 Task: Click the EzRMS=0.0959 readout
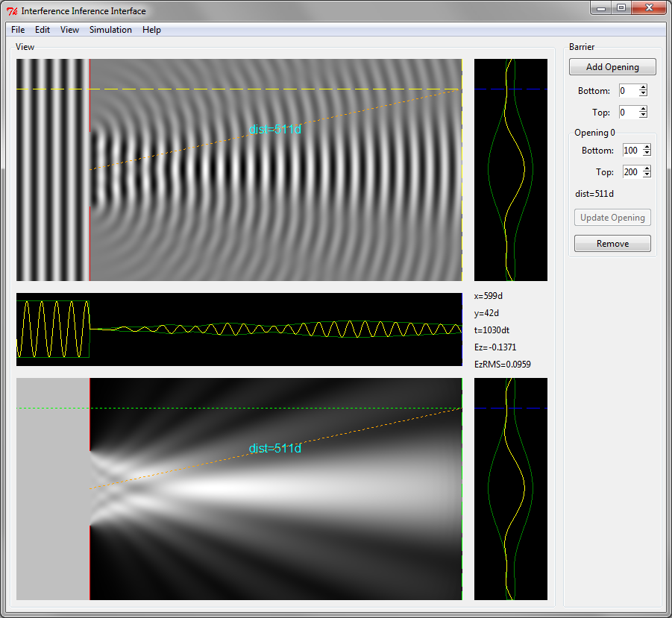(502, 365)
